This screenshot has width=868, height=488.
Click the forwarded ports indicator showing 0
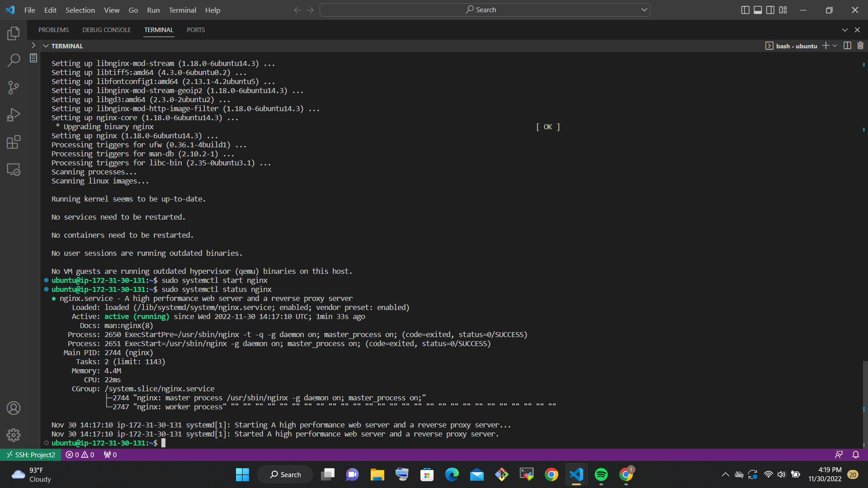110,455
